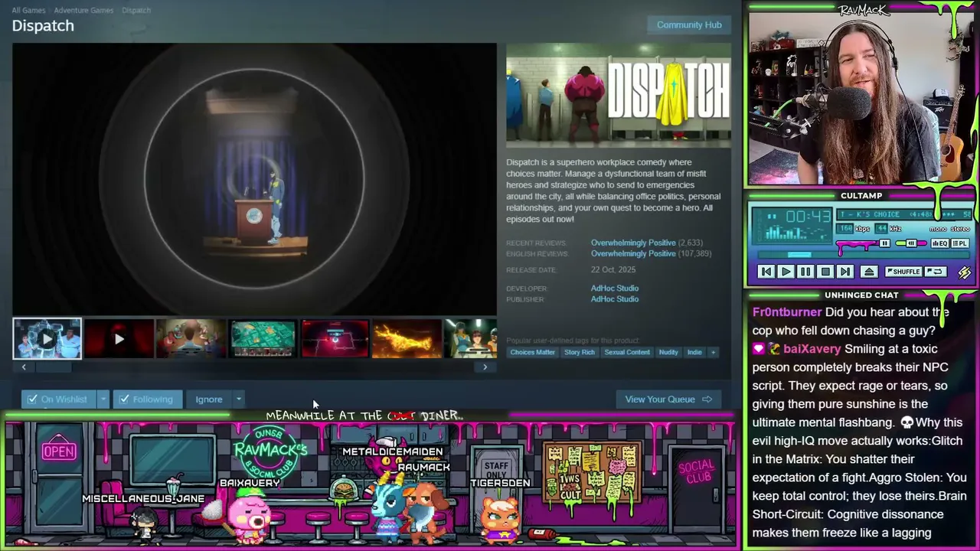
Task: Click the Choices Matter tag
Action: click(x=533, y=352)
